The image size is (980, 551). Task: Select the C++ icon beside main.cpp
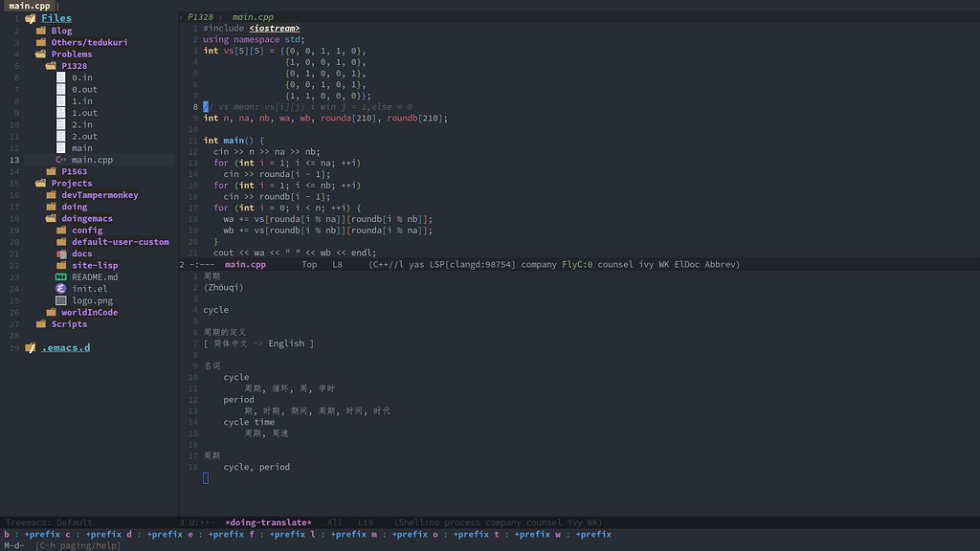63,160
